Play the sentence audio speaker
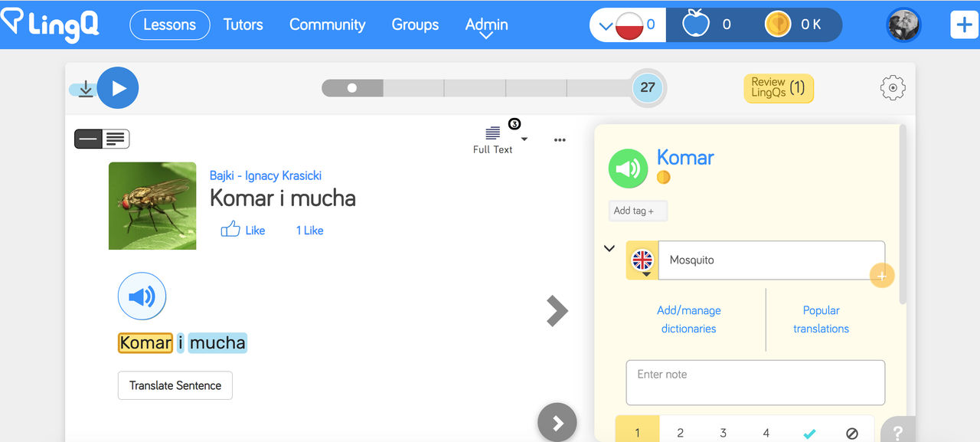The height and width of the screenshot is (442, 980). coord(142,296)
